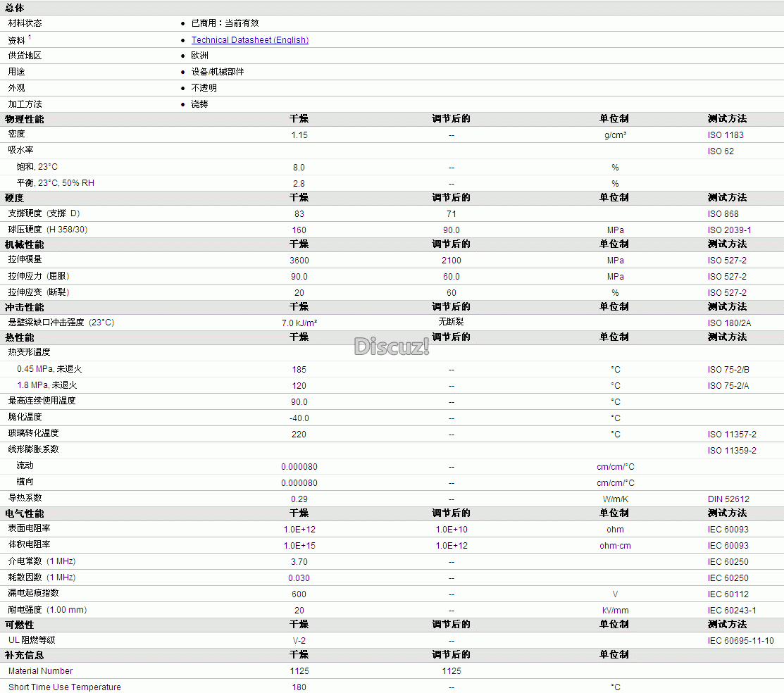The image size is (784, 693).
Task: Click the saturated water absorption 8.0
Action: pos(299,168)
